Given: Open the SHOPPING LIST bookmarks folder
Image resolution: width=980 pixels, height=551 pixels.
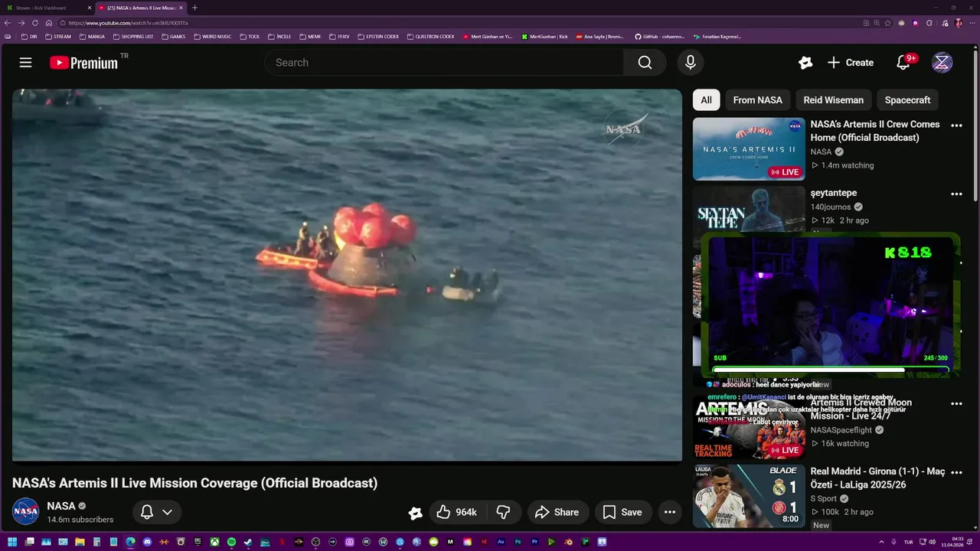Looking at the screenshot, I should pos(133,37).
